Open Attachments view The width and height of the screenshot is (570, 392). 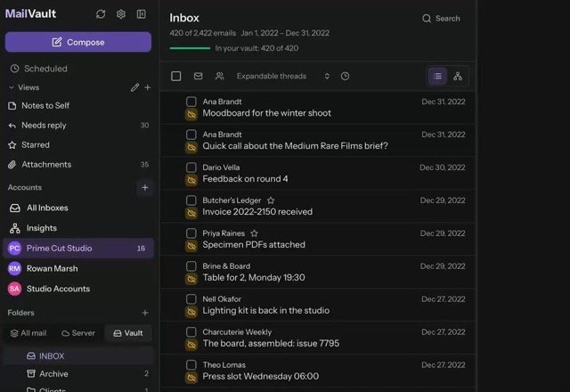tap(78, 164)
